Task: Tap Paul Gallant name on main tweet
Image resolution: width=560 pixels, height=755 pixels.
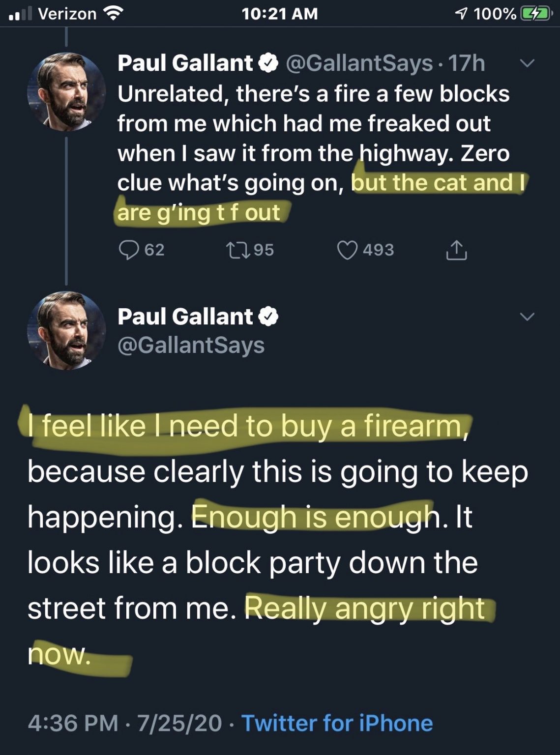Action: point(185,317)
